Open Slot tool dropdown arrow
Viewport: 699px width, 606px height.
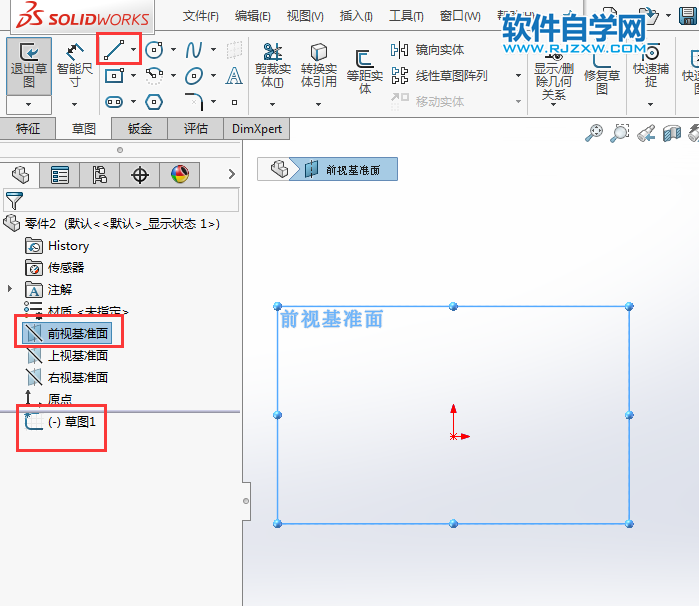[x=134, y=102]
